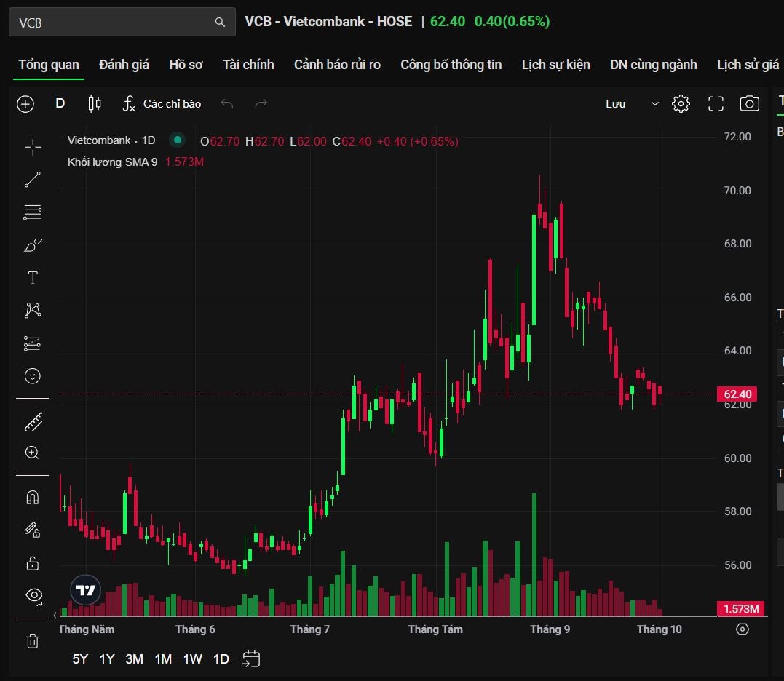Open the ruler measure tool

[x=33, y=421]
